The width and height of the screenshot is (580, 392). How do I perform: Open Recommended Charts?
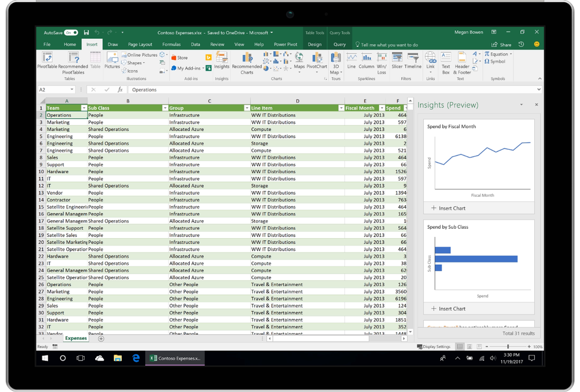(247, 63)
